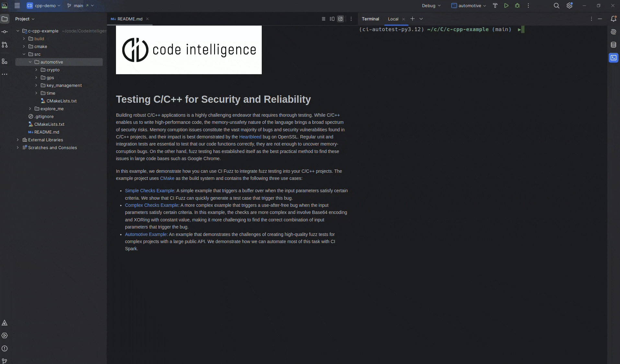Viewport: 620px width, 364px height.
Task: Debug the automotive configuration
Action: (517, 6)
